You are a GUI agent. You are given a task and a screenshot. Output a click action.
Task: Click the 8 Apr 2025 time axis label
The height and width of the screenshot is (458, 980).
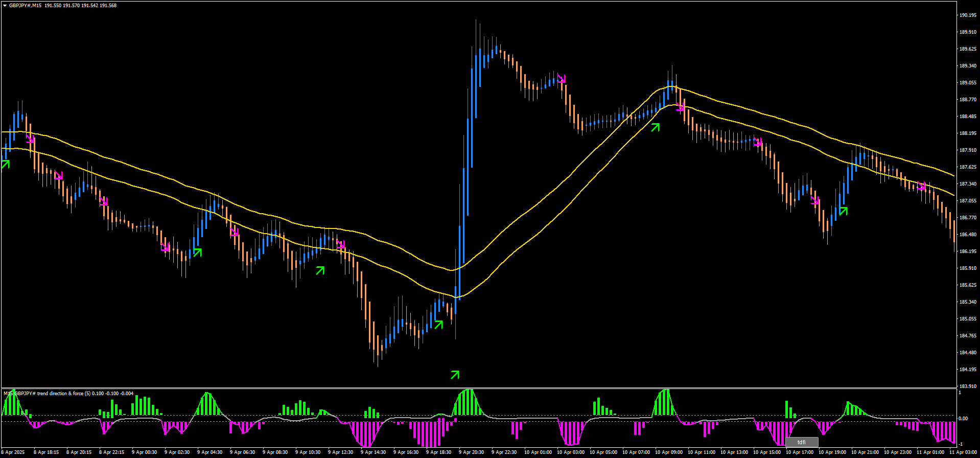point(13,452)
